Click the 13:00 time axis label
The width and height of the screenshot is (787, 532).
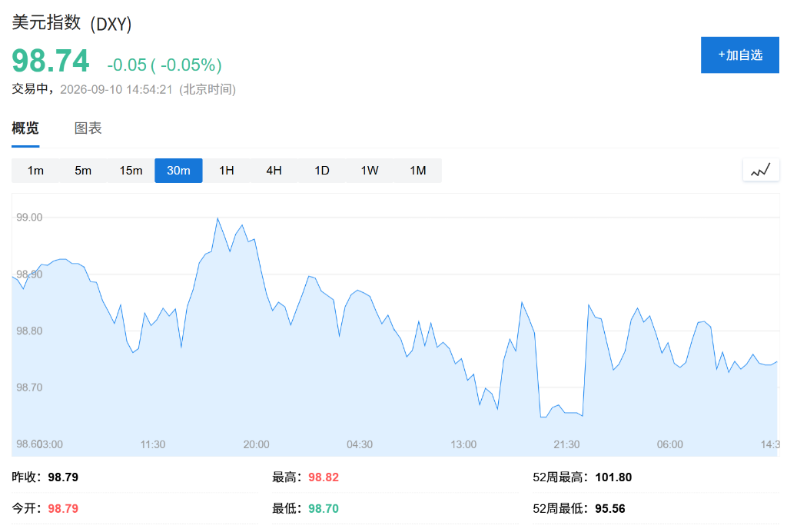click(x=463, y=444)
